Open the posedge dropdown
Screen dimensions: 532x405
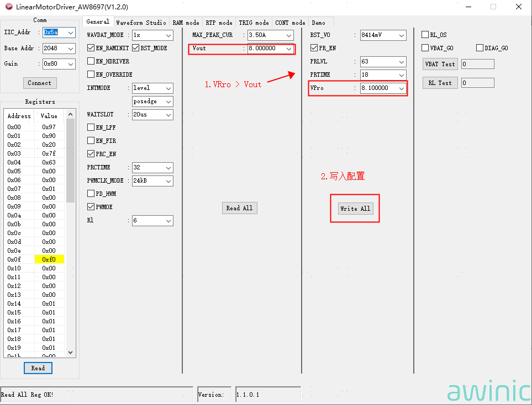pyautogui.click(x=152, y=102)
